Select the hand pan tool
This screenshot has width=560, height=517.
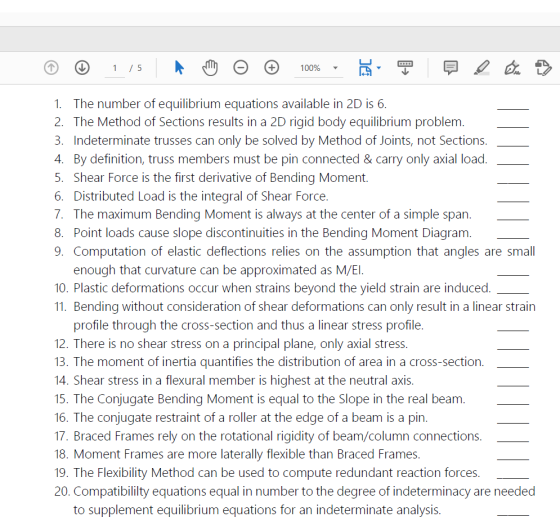pyautogui.click(x=210, y=67)
